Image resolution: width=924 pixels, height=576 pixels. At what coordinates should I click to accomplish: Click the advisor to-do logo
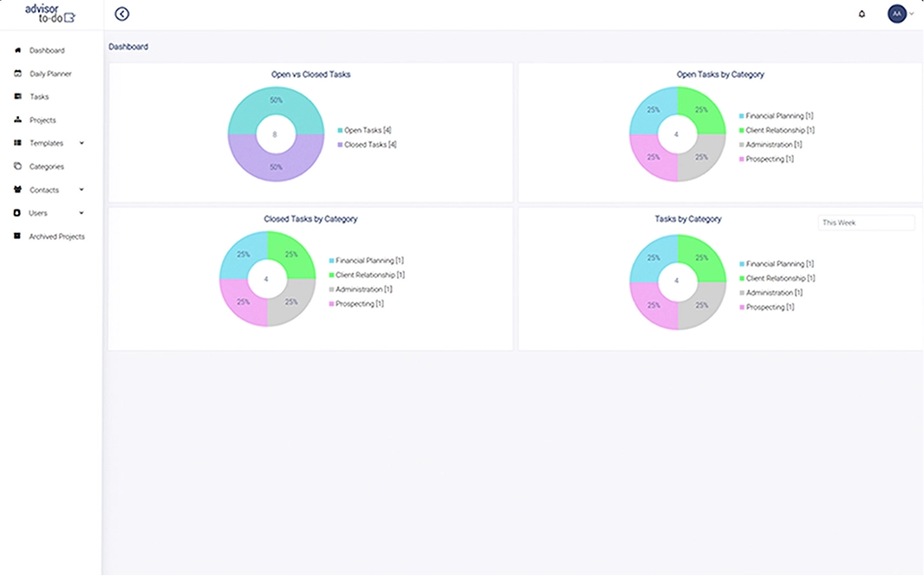click(x=50, y=12)
